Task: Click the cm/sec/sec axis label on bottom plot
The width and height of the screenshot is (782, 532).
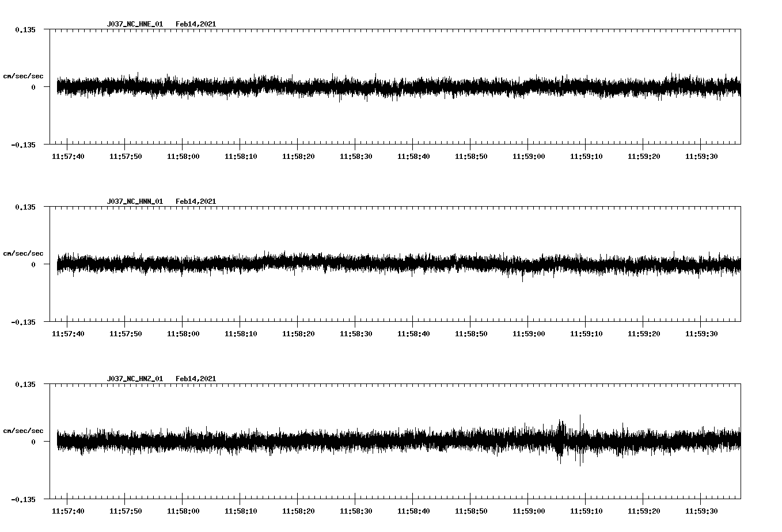Action: (x=23, y=430)
